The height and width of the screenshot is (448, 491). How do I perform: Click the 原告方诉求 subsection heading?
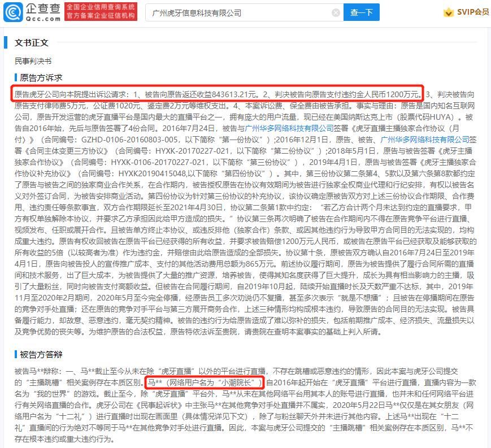click(41, 77)
